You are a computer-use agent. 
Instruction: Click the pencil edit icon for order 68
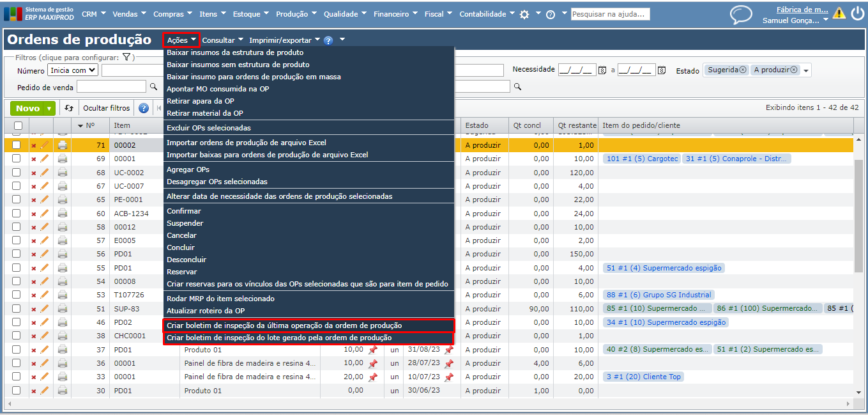[x=45, y=173]
